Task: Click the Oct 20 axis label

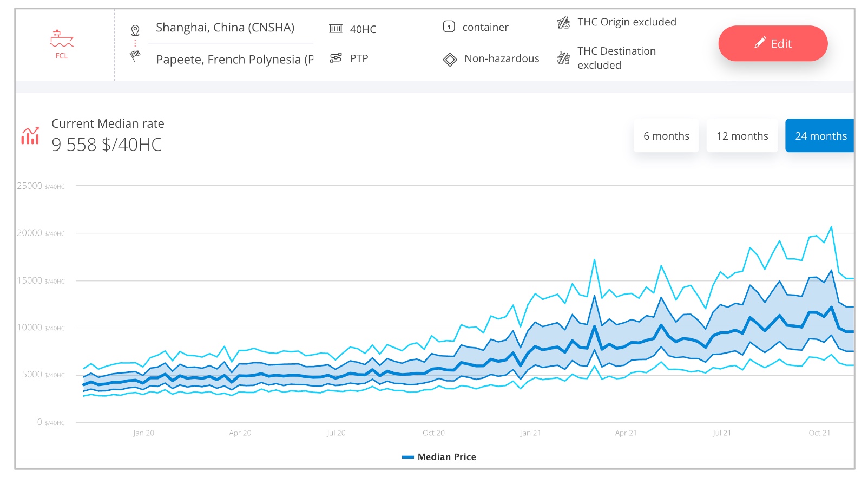Action: [x=433, y=433]
